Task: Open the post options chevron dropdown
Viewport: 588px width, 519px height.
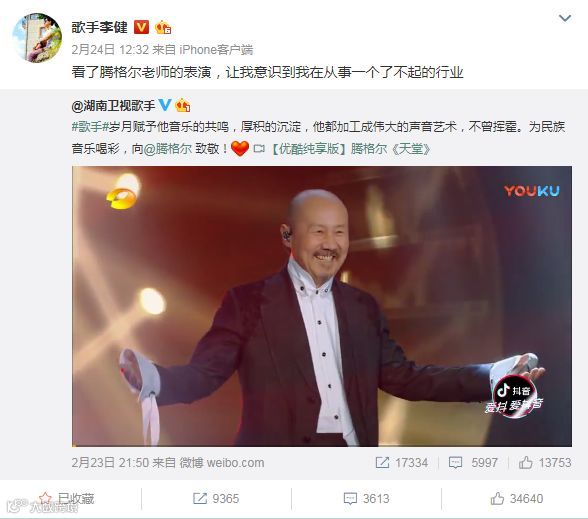Action: click(x=565, y=18)
